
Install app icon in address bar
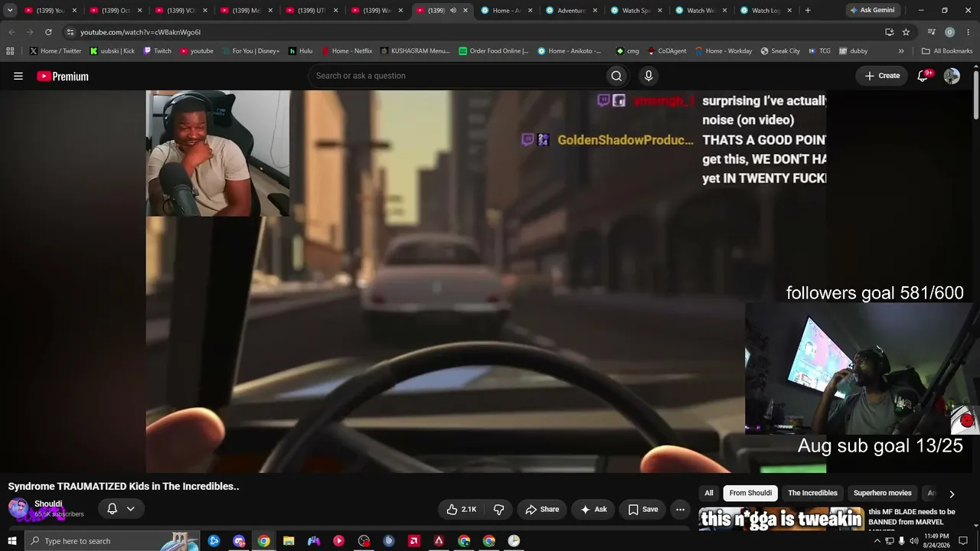pyautogui.click(x=889, y=32)
